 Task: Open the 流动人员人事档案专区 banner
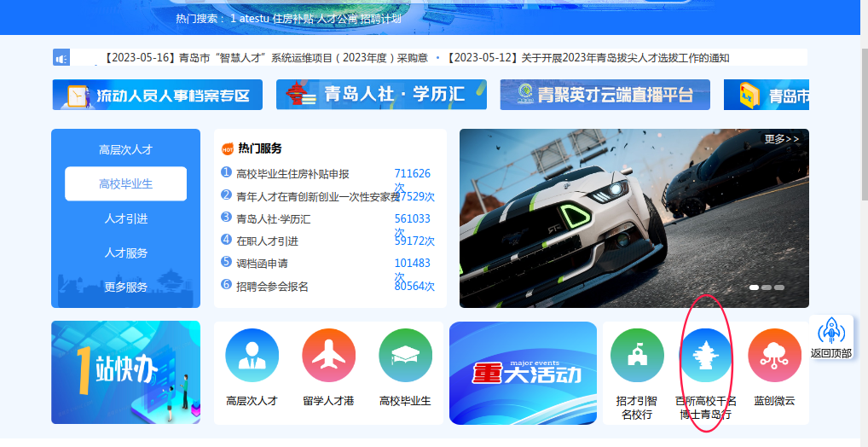[x=158, y=95]
